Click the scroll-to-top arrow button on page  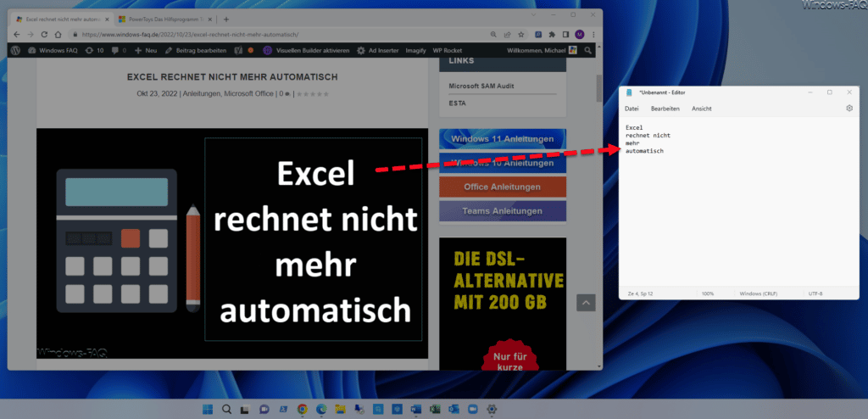tap(586, 303)
